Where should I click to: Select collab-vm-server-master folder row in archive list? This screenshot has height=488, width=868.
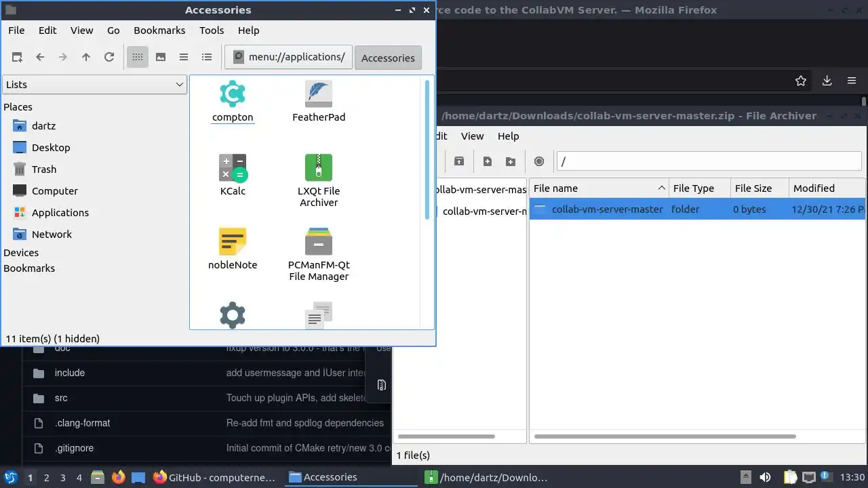click(697, 209)
